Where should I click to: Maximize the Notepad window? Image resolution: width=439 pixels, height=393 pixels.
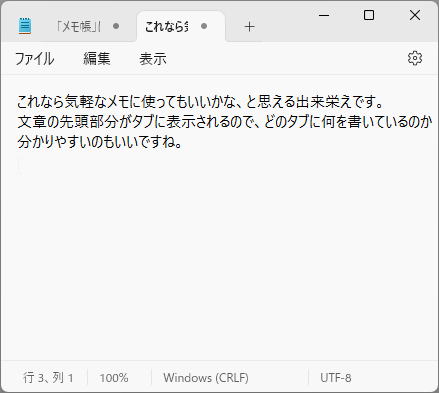pyautogui.click(x=369, y=15)
